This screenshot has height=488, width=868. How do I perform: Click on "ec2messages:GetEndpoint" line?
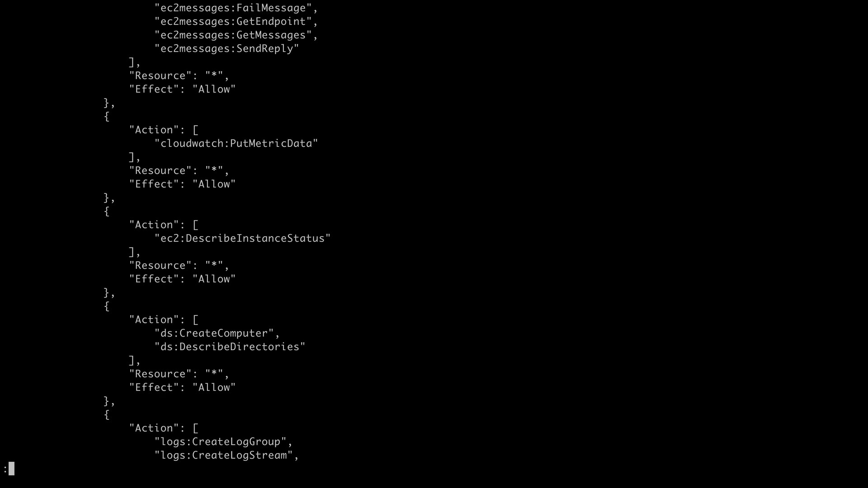(x=236, y=22)
